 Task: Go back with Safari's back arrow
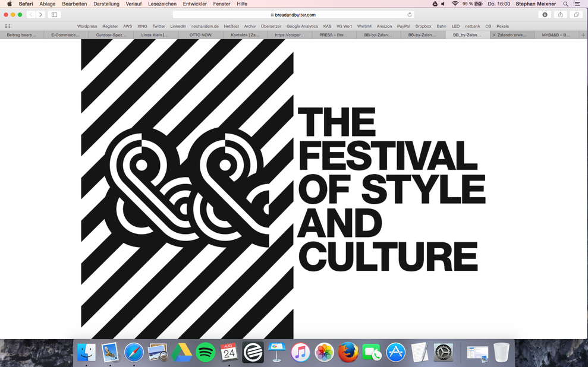pyautogui.click(x=31, y=15)
